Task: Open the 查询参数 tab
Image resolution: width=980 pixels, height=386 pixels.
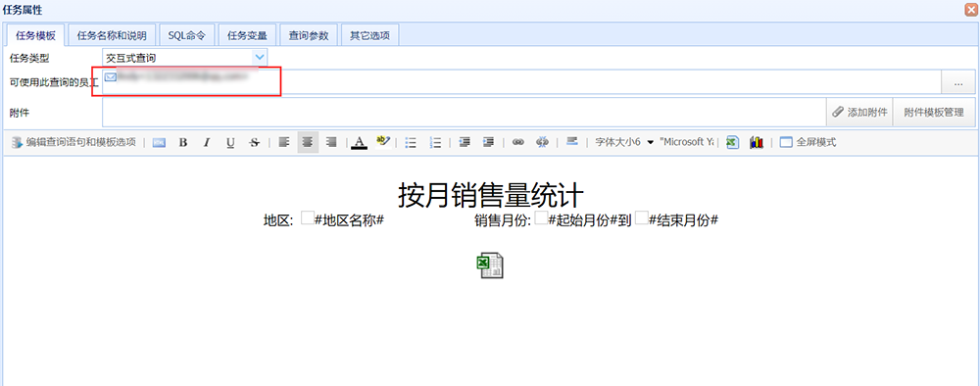Action: pos(308,35)
